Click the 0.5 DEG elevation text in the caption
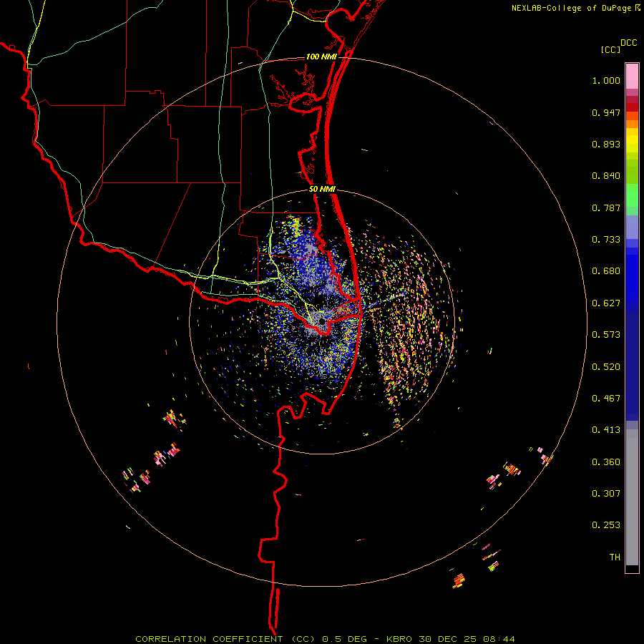 344,639
